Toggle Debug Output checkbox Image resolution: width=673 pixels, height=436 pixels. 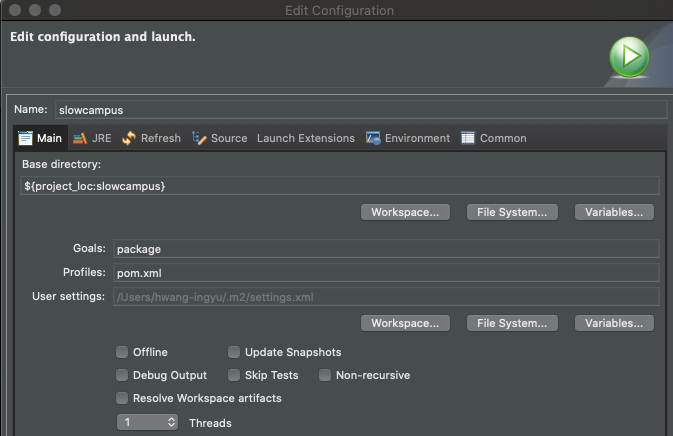tap(122, 375)
